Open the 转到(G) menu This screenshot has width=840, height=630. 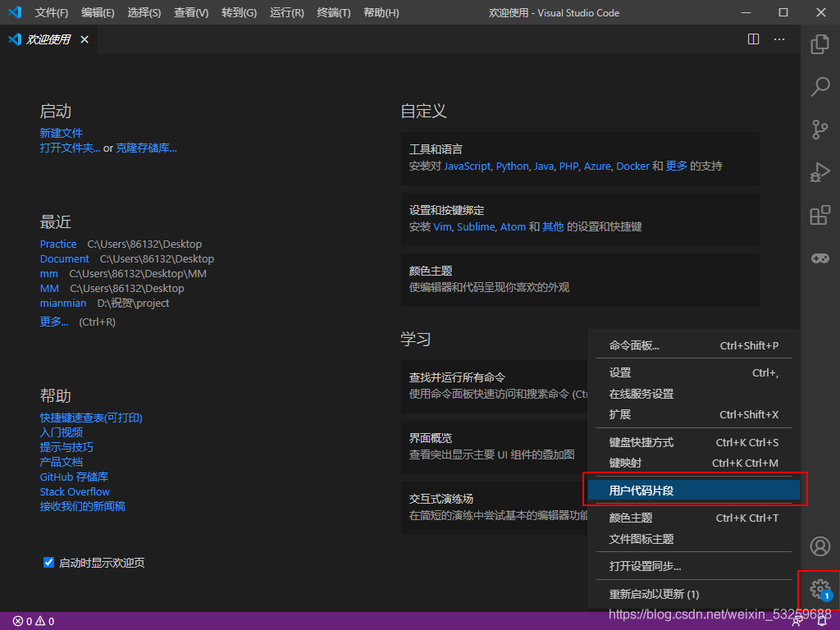(239, 12)
